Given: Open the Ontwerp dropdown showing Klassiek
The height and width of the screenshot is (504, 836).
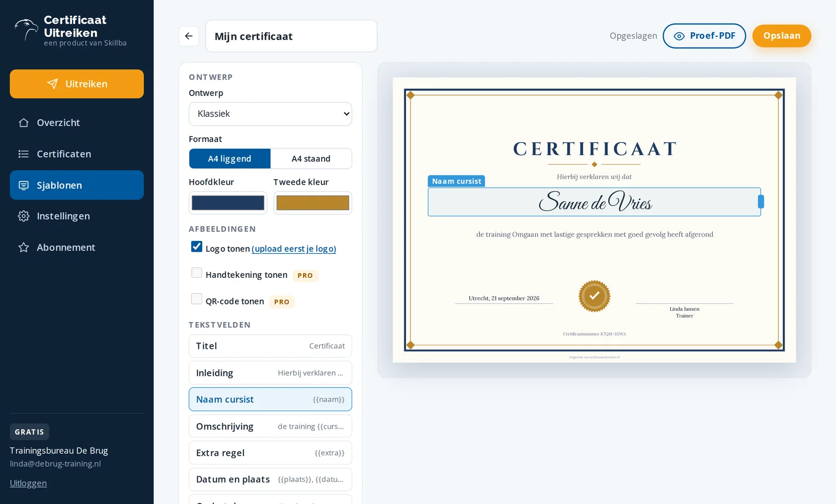Looking at the screenshot, I should click(270, 114).
